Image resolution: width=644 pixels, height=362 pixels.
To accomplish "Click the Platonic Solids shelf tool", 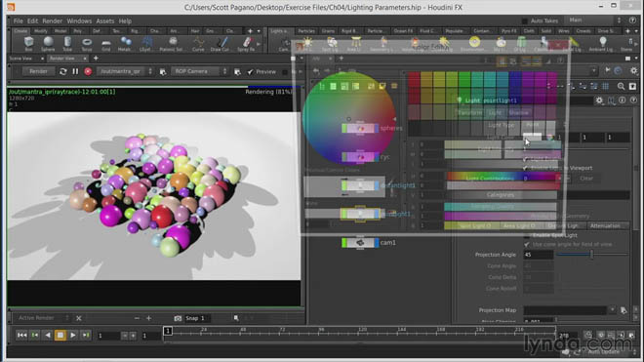I will [173, 44].
